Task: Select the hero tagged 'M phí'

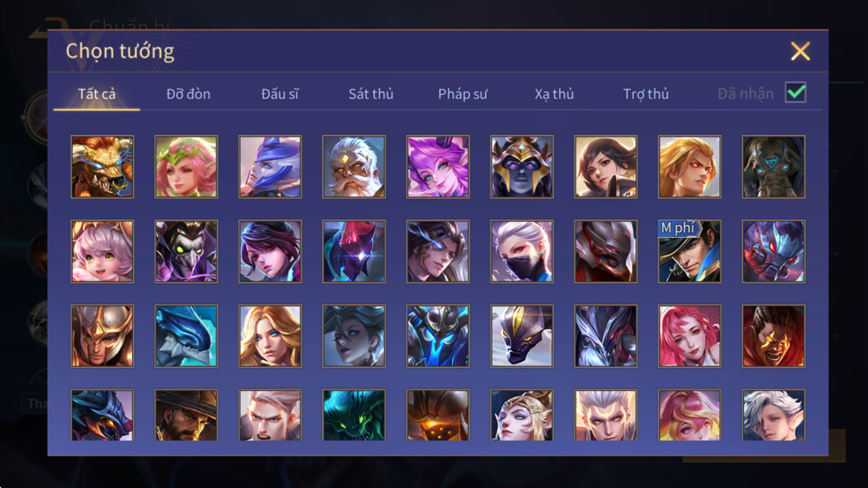Action: (x=690, y=251)
